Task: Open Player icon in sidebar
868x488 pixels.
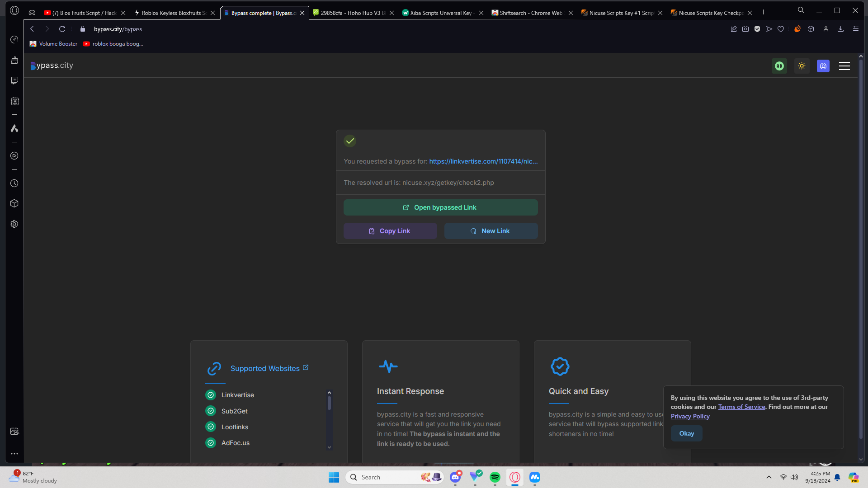Action: tap(14, 156)
